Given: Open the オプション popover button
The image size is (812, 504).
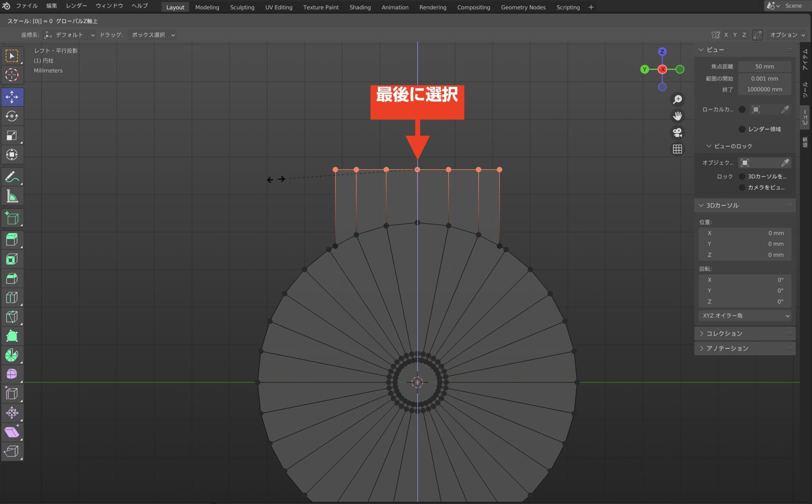Looking at the screenshot, I should tap(787, 35).
